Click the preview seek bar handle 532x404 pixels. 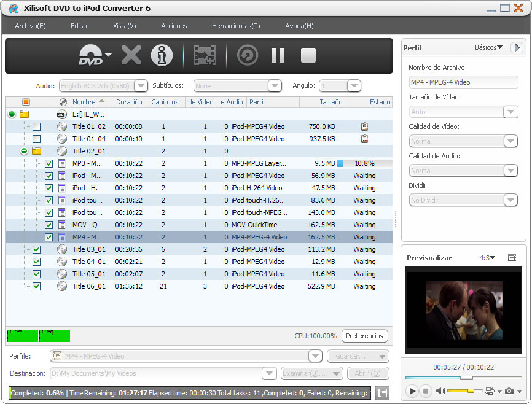click(466, 378)
